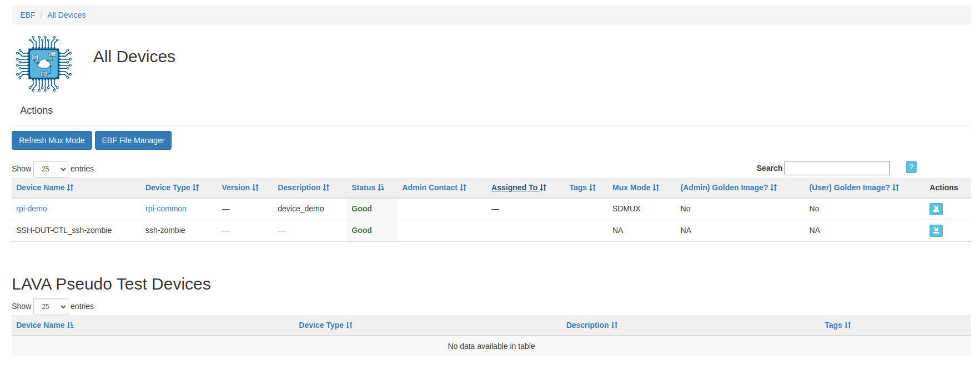Sort the table by Admin Contact column
The width and height of the screenshot is (980, 365).
coord(434,187)
